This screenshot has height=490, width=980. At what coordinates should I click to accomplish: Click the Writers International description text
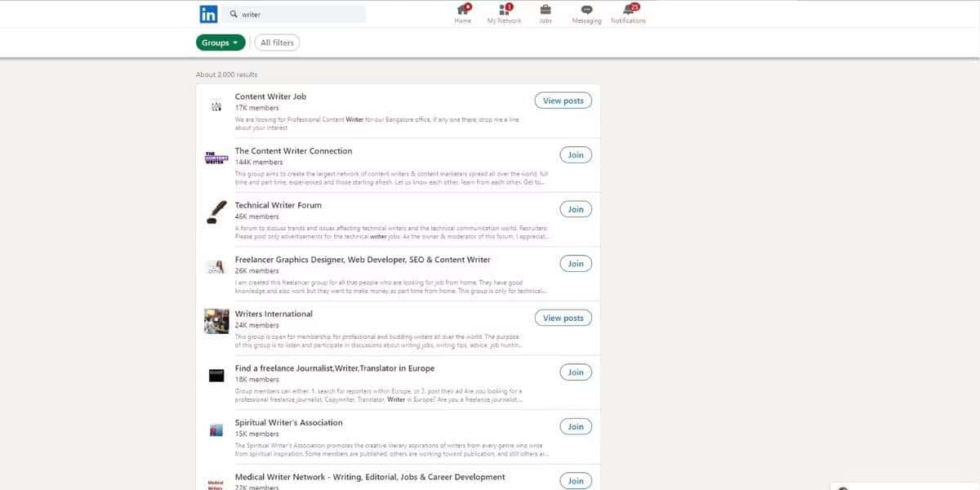pyautogui.click(x=377, y=341)
